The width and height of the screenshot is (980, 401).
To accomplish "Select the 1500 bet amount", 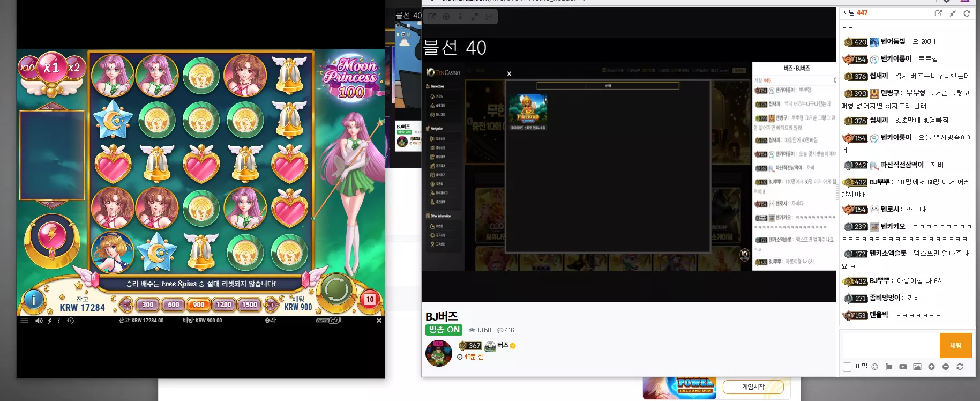I will point(249,305).
